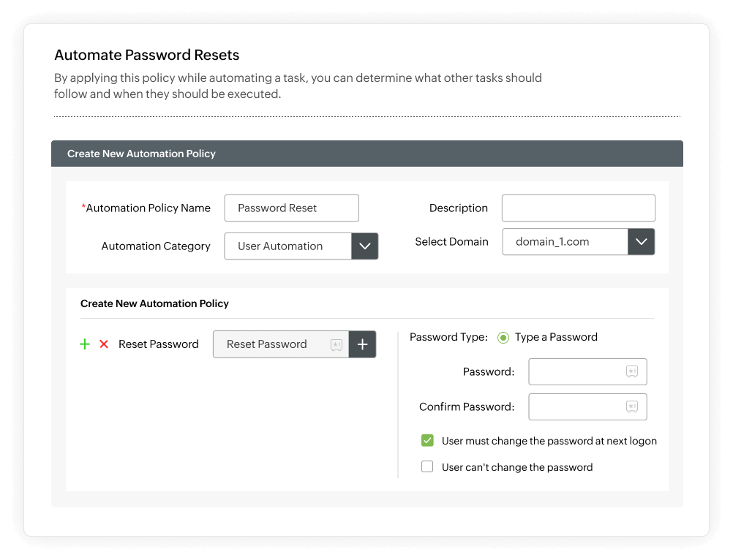733x560 pixels.
Task: Select the Type a Password radio button
Action: (x=503, y=337)
